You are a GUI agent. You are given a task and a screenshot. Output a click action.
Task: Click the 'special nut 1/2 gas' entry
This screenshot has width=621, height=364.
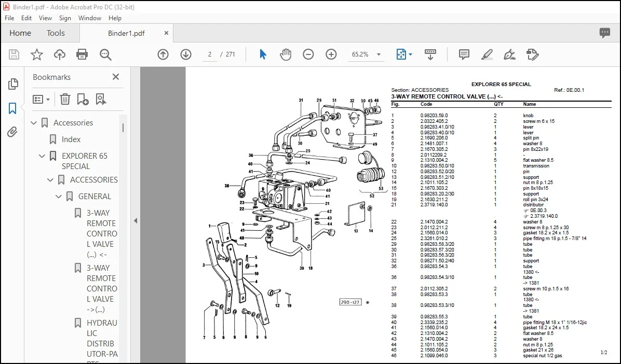click(x=542, y=356)
